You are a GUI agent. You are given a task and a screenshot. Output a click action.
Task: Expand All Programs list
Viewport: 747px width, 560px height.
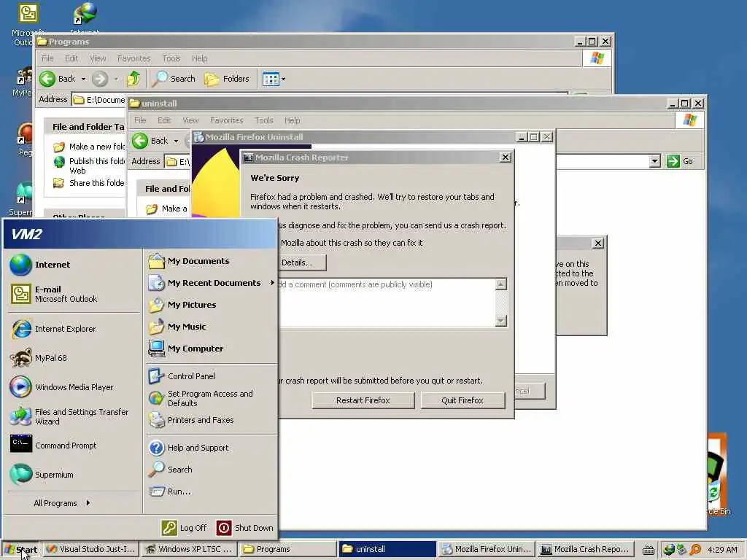click(x=62, y=503)
